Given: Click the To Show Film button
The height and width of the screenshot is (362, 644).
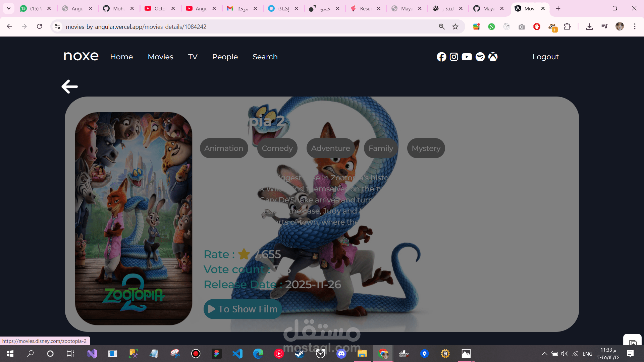Looking at the screenshot, I should [243, 309].
